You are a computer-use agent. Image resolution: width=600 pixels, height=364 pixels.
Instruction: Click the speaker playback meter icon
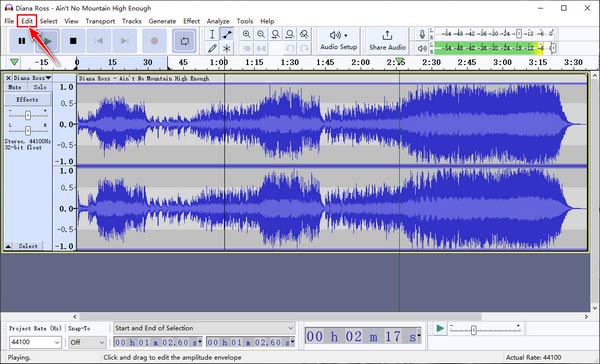click(x=422, y=48)
